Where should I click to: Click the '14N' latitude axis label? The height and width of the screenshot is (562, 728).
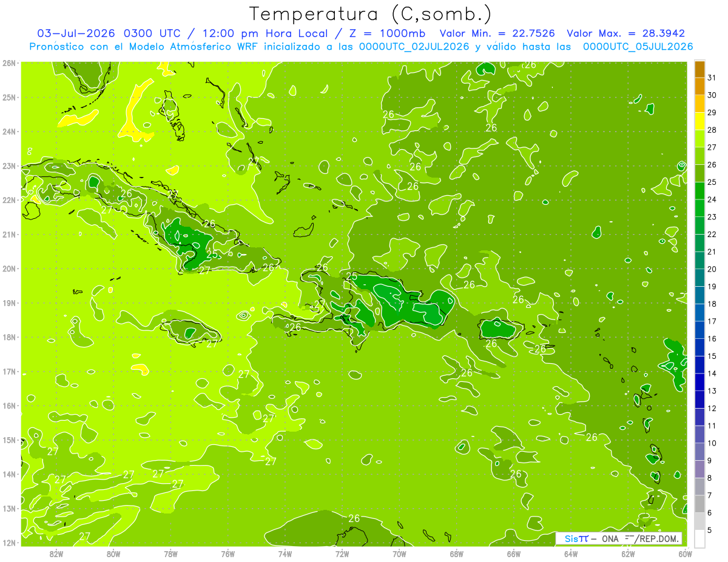pyautogui.click(x=8, y=474)
